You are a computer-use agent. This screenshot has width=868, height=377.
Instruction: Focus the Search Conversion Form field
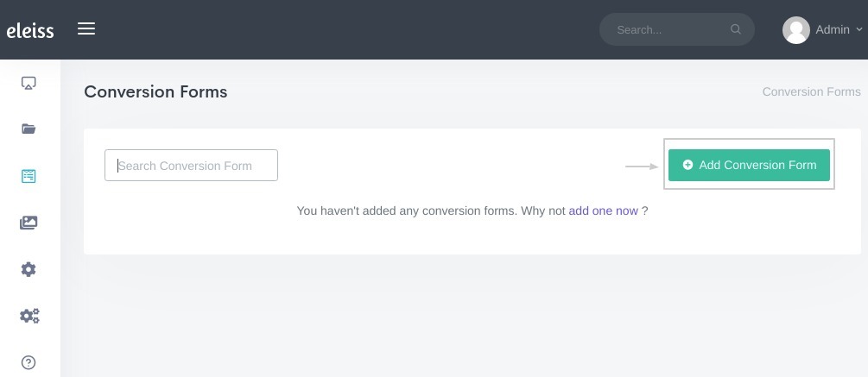point(191,166)
